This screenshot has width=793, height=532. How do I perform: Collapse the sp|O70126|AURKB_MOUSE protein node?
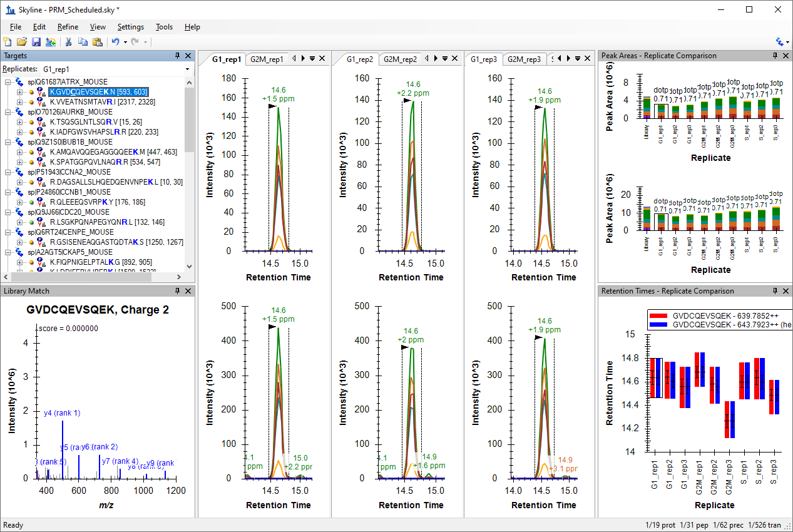pos(8,112)
